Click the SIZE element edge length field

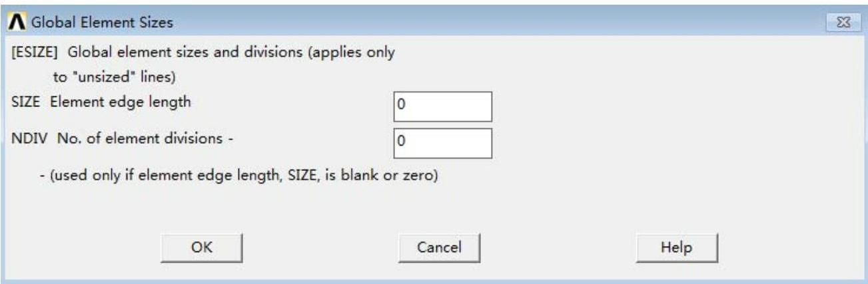click(x=442, y=106)
